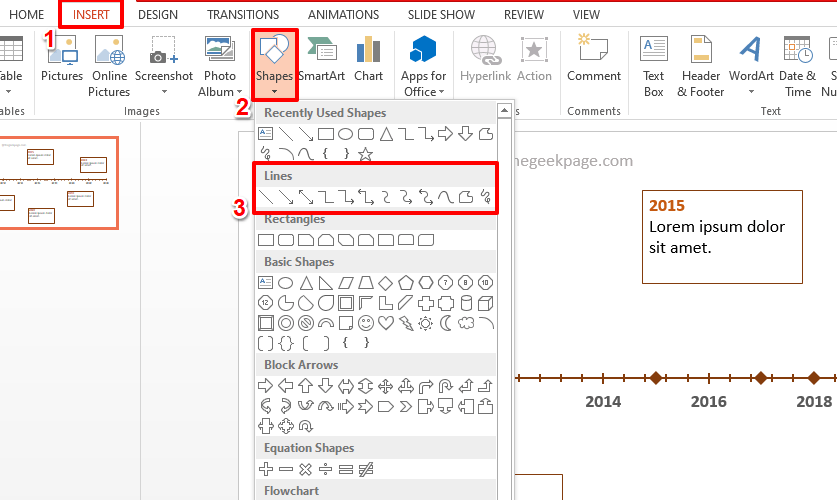Switch to the DESIGN tab
This screenshot has width=837, height=500.
click(x=158, y=15)
